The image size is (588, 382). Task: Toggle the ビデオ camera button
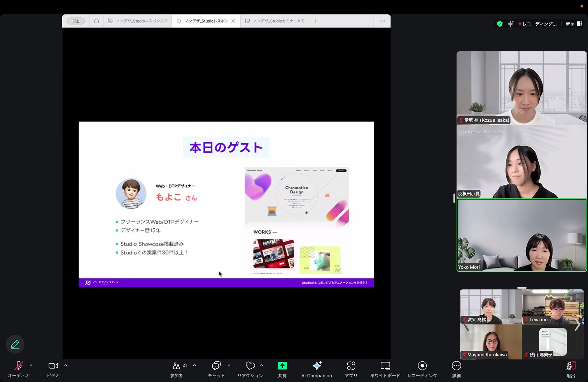[x=53, y=366]
